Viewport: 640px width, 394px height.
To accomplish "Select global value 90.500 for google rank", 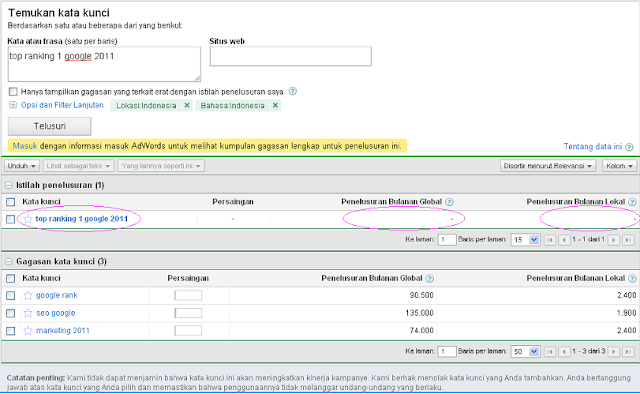I will point(422,295).
